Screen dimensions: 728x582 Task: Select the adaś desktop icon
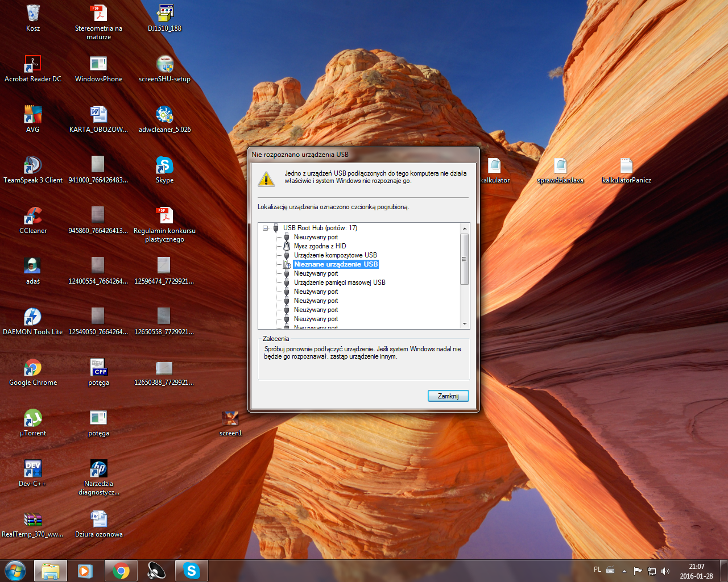coord(33,267)
